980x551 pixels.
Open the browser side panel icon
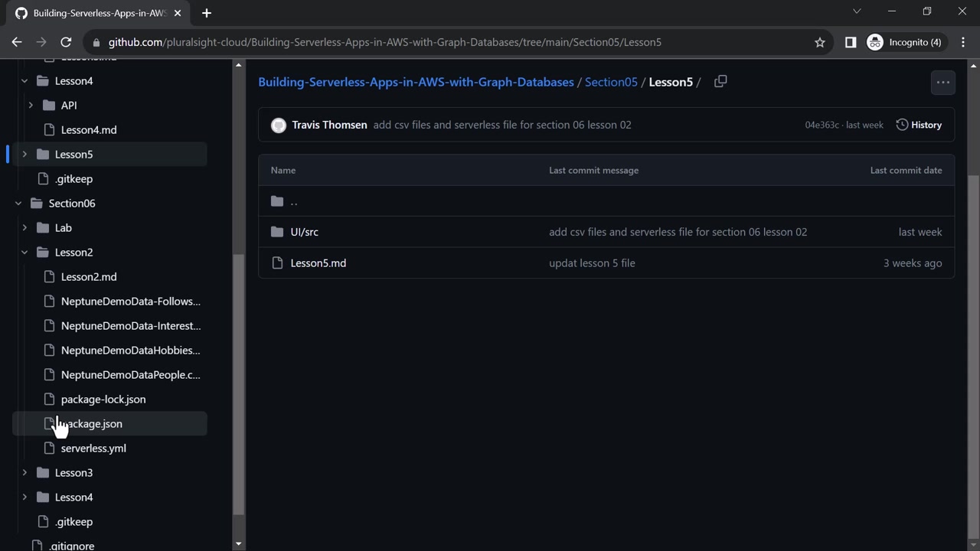851,42
